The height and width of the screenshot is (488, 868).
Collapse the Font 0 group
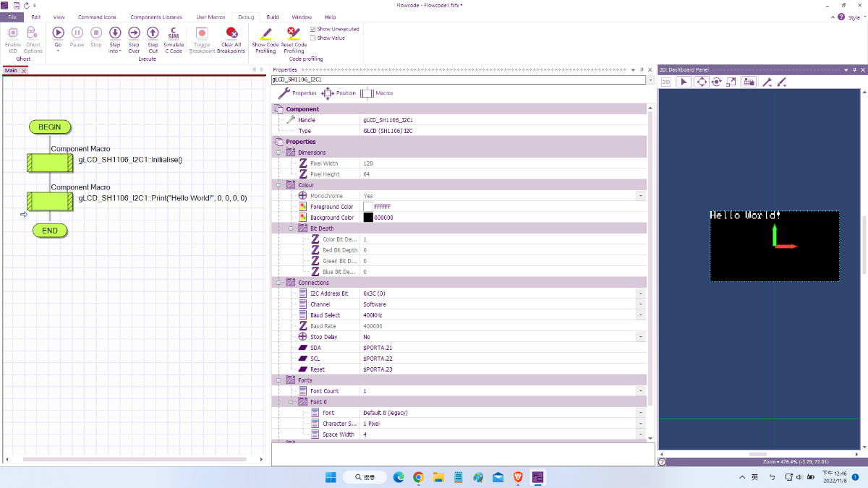(x=292, y=402)
